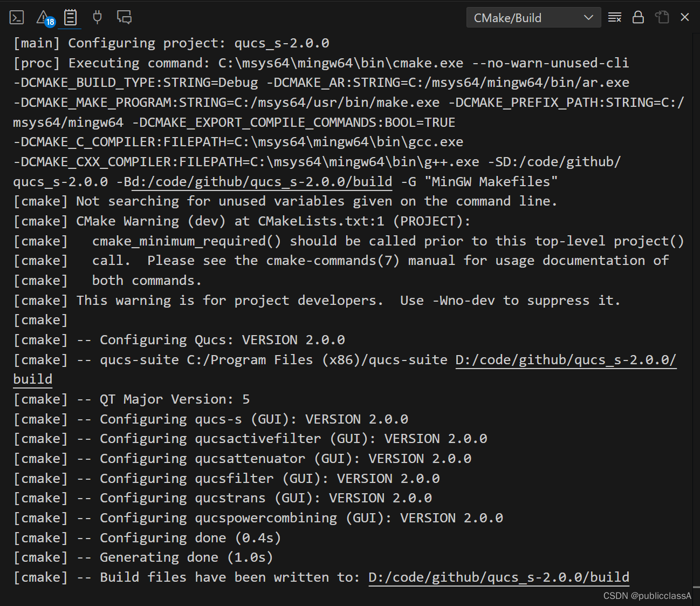700x606 pixels.
Task: Open the CMake/Build output channel dropdown
Action: pos(533,18)
